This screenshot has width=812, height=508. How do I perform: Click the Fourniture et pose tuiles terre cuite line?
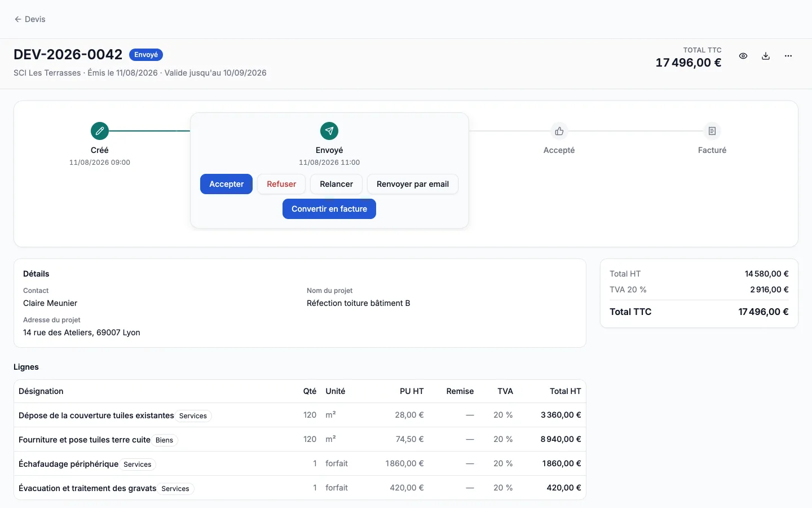tap(300, 439)
